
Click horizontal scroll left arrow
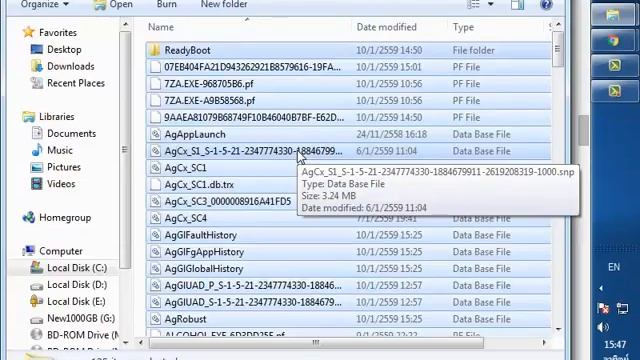point(141,342)
